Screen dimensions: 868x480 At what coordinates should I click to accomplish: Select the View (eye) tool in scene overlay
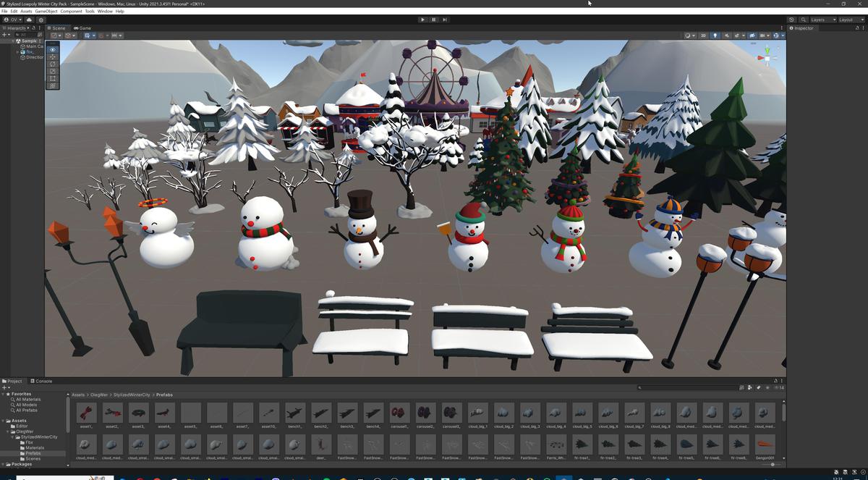tap(52, 49)
